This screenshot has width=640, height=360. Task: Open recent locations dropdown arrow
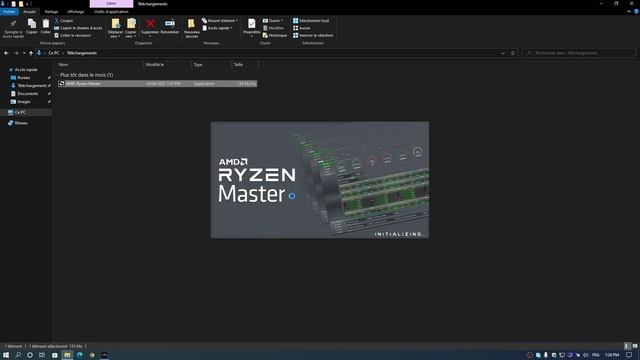(24, 53)
